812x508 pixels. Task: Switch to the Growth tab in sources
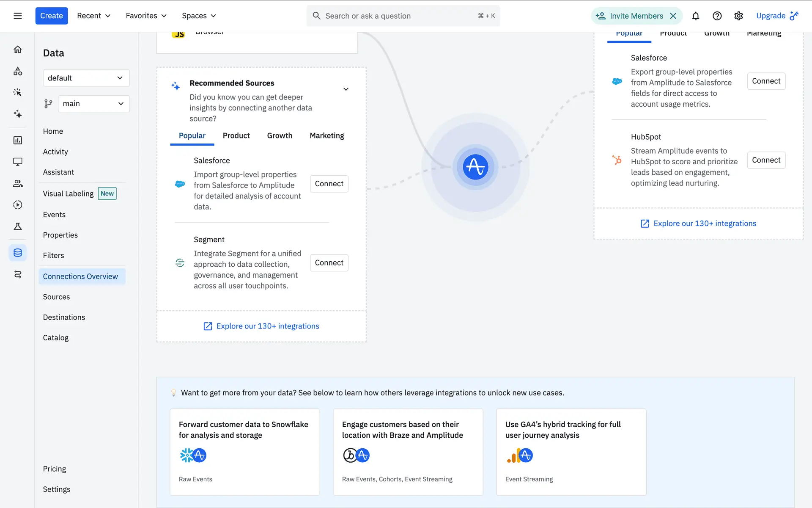[x=280, y=135]
